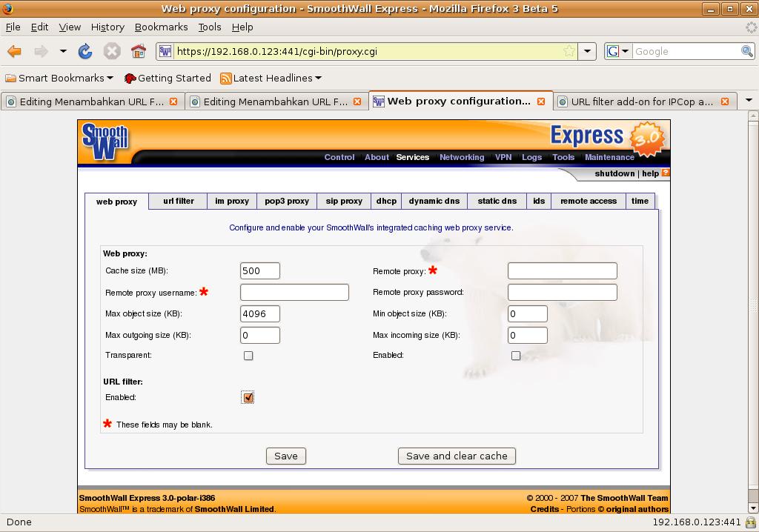The image size is (759, 532).
Task: Click the Forward arrow navigation icon
Action: pyautogui.click(x=42, y=51)
